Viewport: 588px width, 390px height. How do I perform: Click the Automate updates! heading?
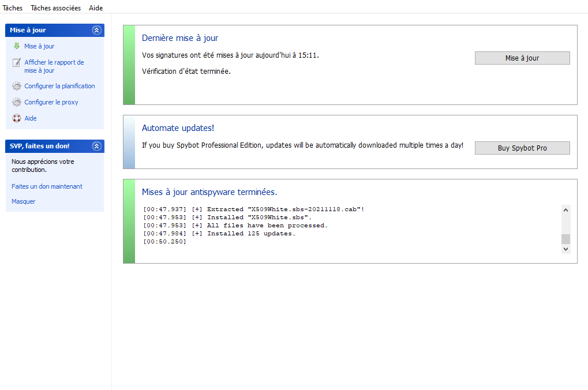pos(178,128)
